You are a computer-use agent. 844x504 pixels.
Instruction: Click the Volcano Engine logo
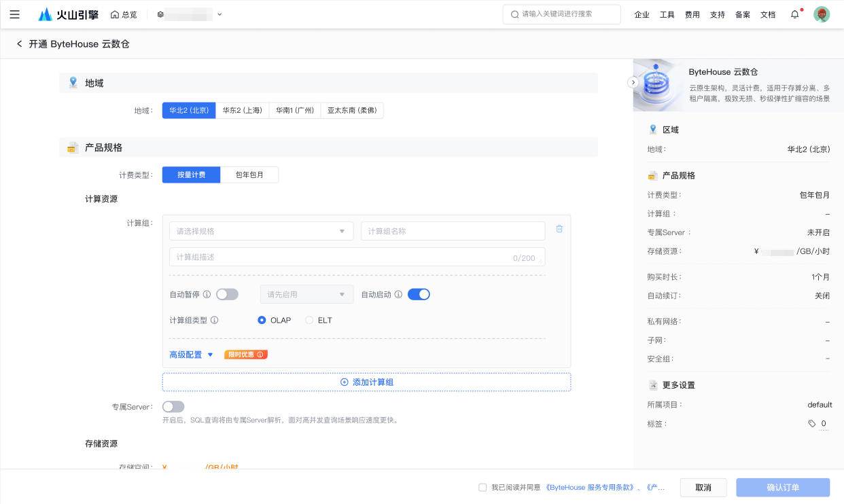(69, 14)
